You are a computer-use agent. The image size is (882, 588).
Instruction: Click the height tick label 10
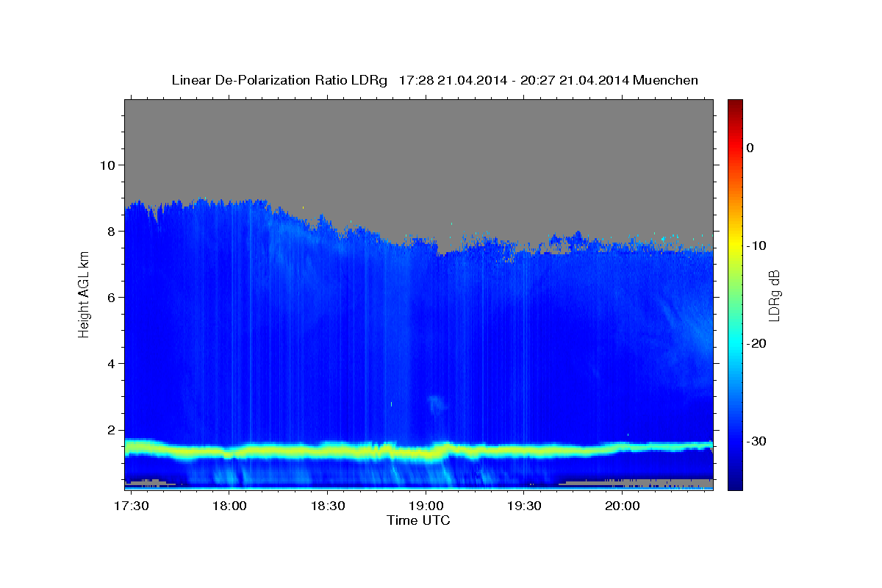pos(107,165)
